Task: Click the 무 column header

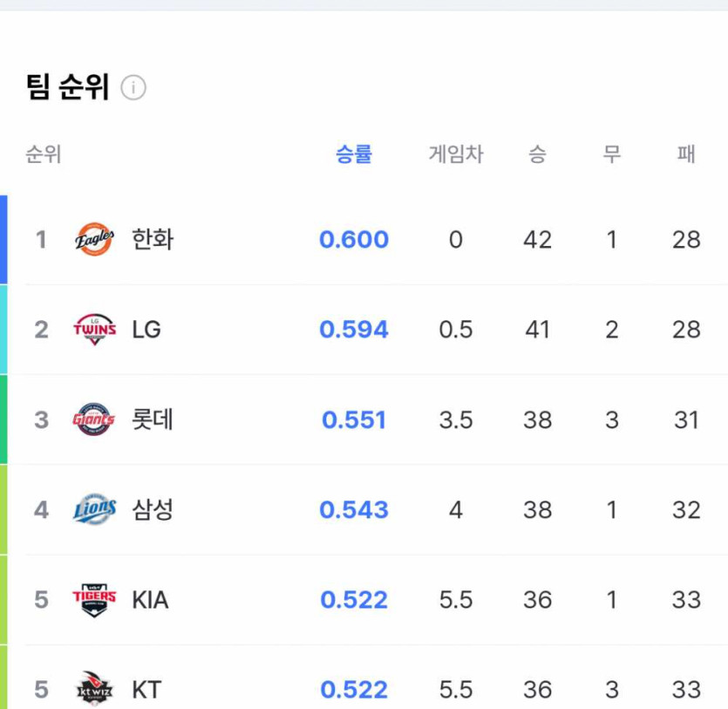Action: tap(611, 153)
